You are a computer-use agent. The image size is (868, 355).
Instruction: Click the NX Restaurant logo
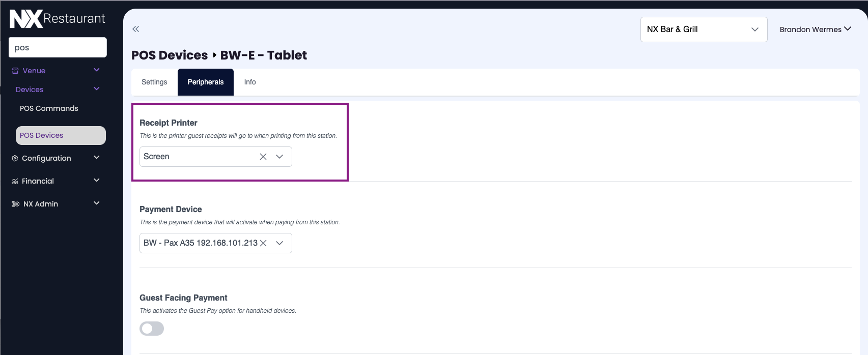point(57,19)
